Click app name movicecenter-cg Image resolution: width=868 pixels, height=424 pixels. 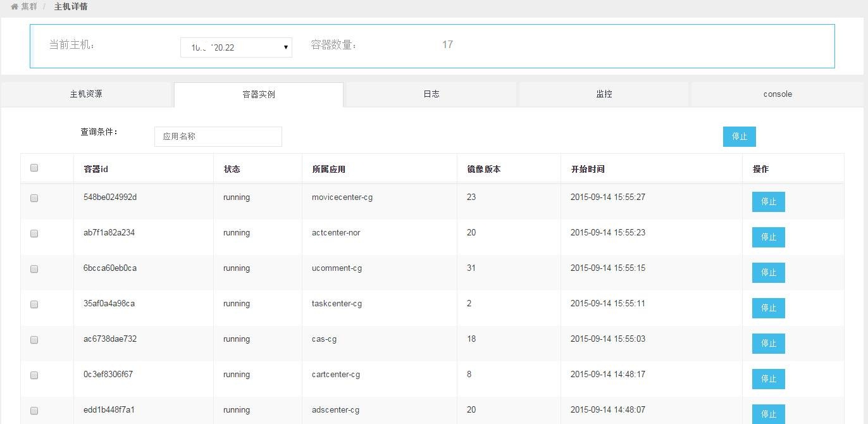click(342, 197)
